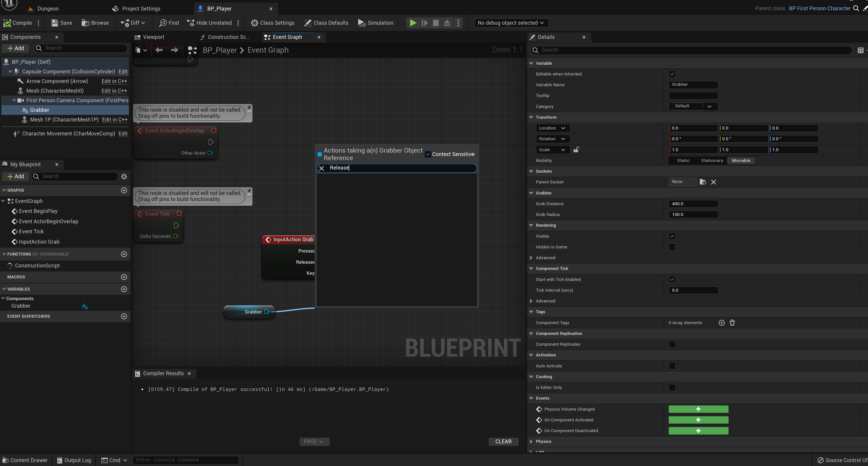Open the debug object selector dropdown
This screenshot has height=466, width=868.
[511, 23]
